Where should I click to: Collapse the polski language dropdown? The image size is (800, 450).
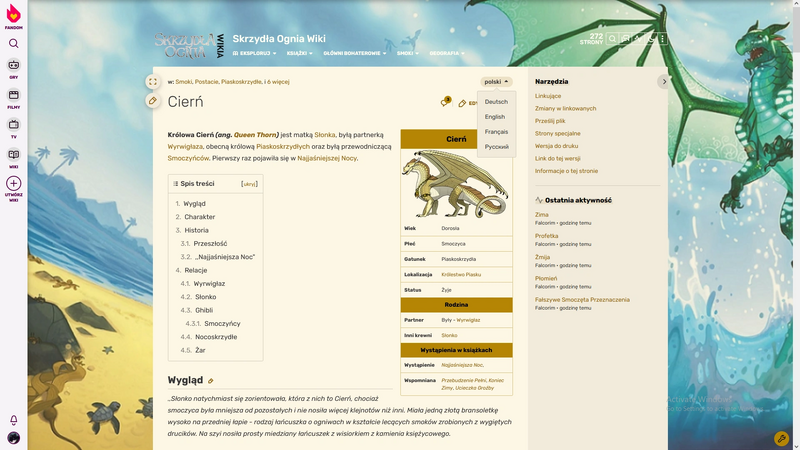click(x=496, y=82)
